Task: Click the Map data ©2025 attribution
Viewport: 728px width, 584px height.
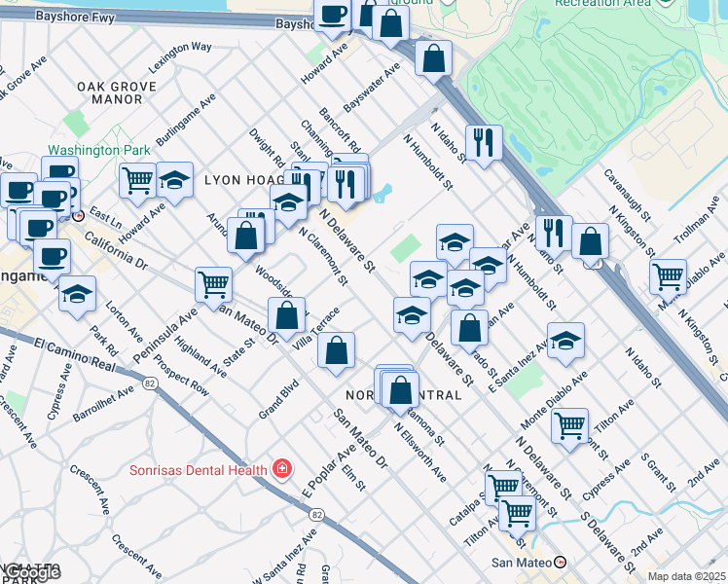Action: coord(686,576)
